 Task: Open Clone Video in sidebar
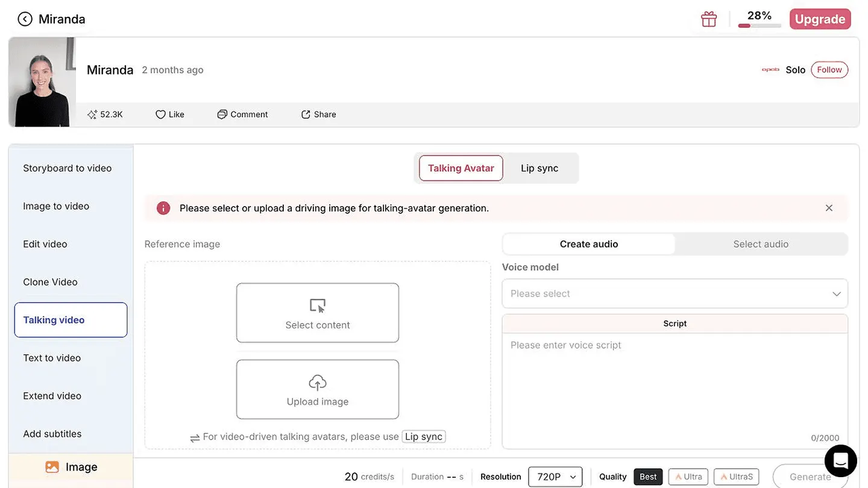[71, 282]
